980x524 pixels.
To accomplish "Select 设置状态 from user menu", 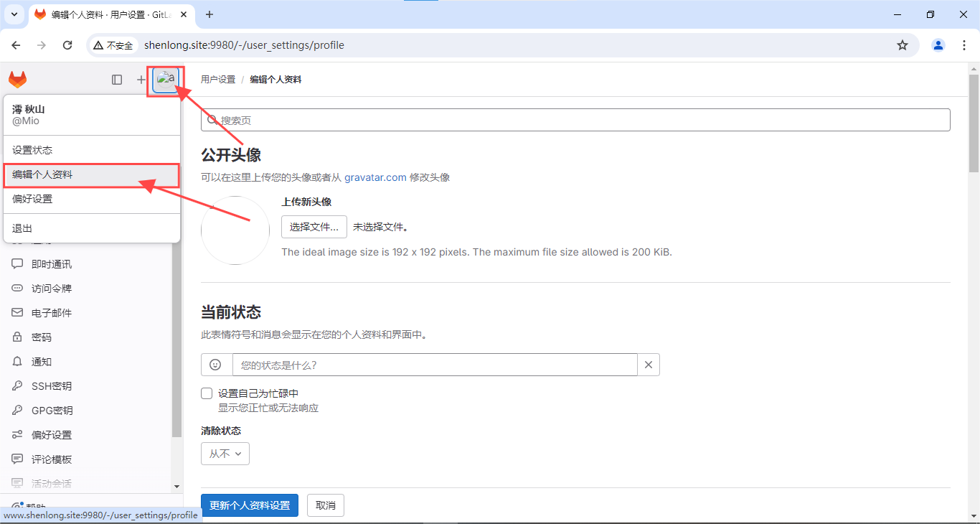I will tap(32, 150).
